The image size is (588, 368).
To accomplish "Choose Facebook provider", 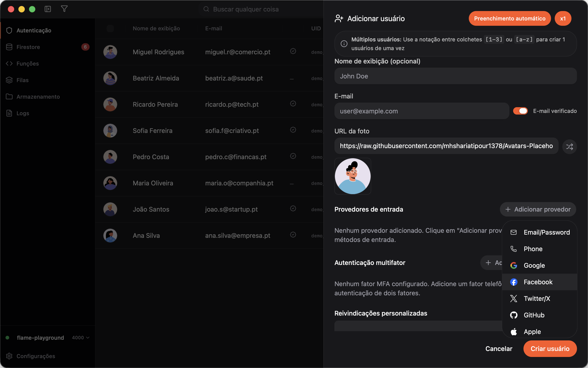I will click(540, 282).
